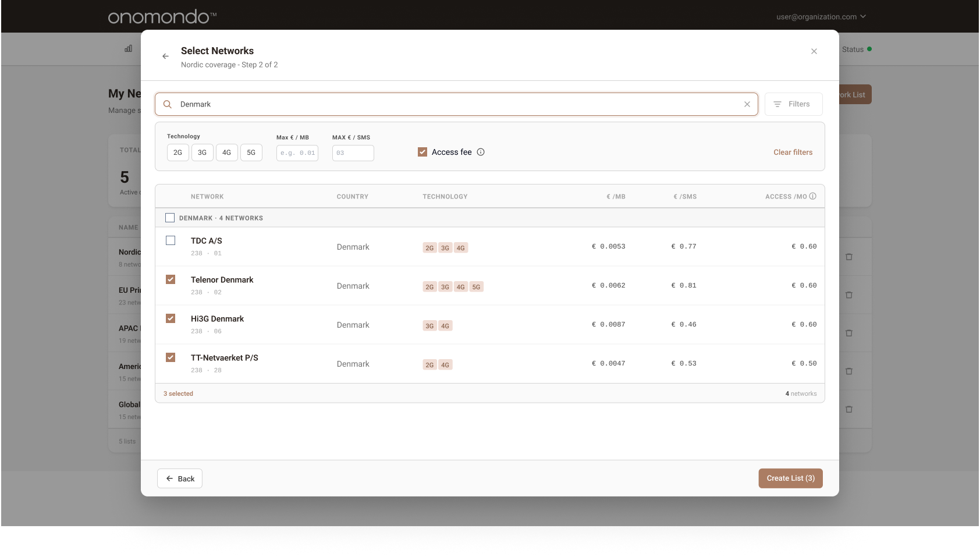The width and height of the screenshot is (980, 557).
Task: Click the Max € / MB input field
Action: pyautogui.click(x=297, y=152)
